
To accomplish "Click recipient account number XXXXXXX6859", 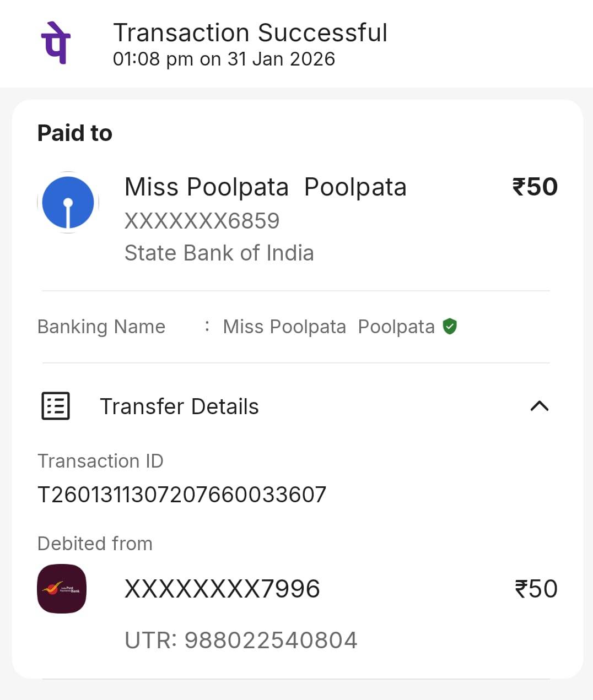I will click(x=202, y=221).
